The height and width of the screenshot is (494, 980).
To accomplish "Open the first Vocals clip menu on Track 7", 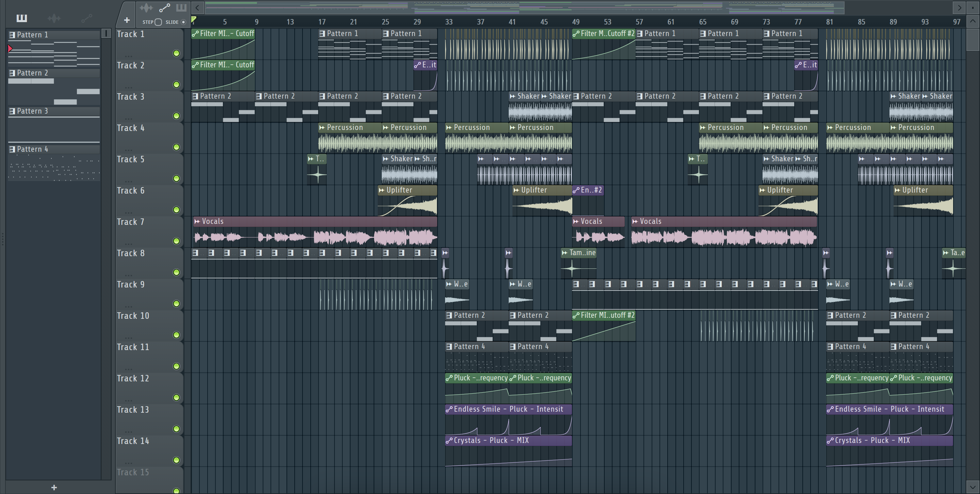I will (x=197, y=221).
